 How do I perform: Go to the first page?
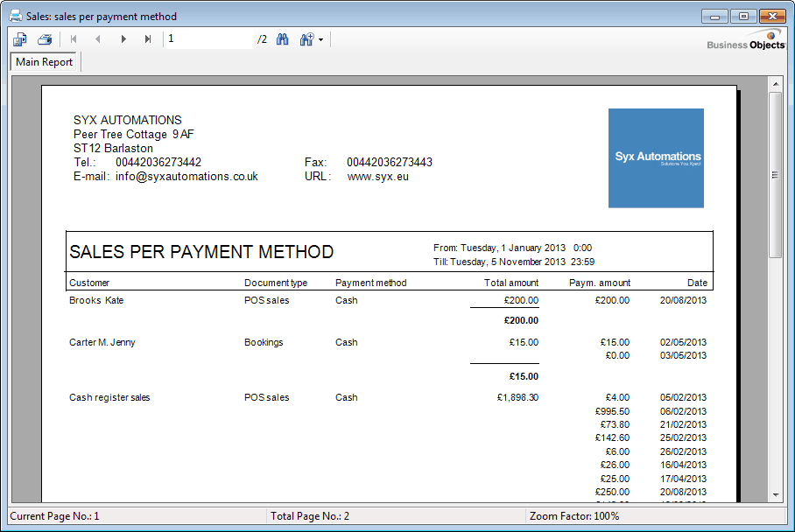point(74,39)
